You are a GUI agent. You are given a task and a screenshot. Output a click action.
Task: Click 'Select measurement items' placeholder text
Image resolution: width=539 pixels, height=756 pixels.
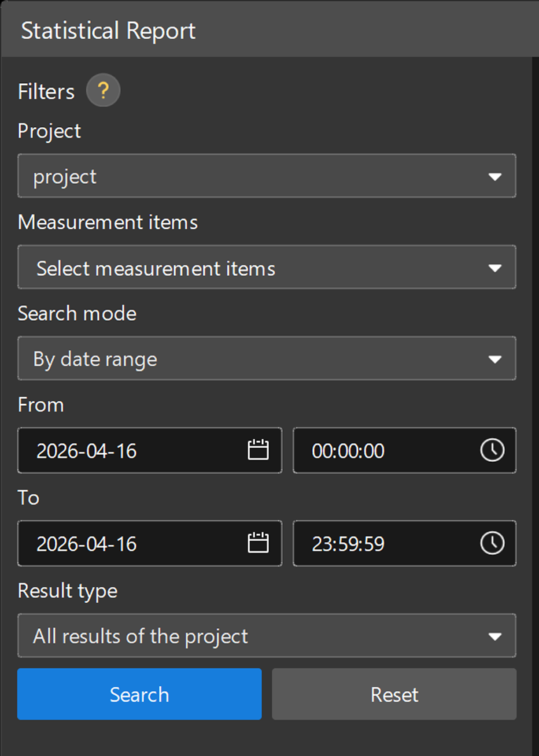156,268
